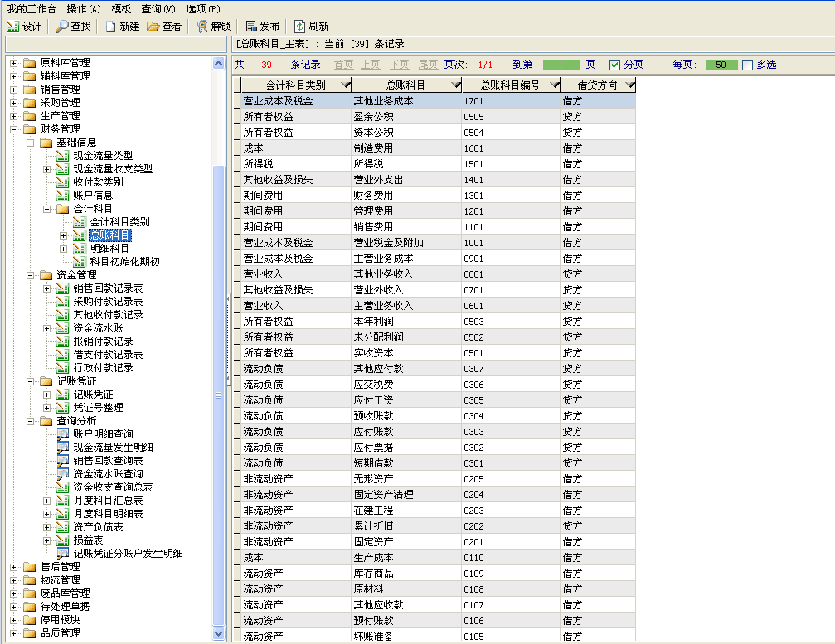Click the 下页 next page link
835x644 pixels.
399,65
